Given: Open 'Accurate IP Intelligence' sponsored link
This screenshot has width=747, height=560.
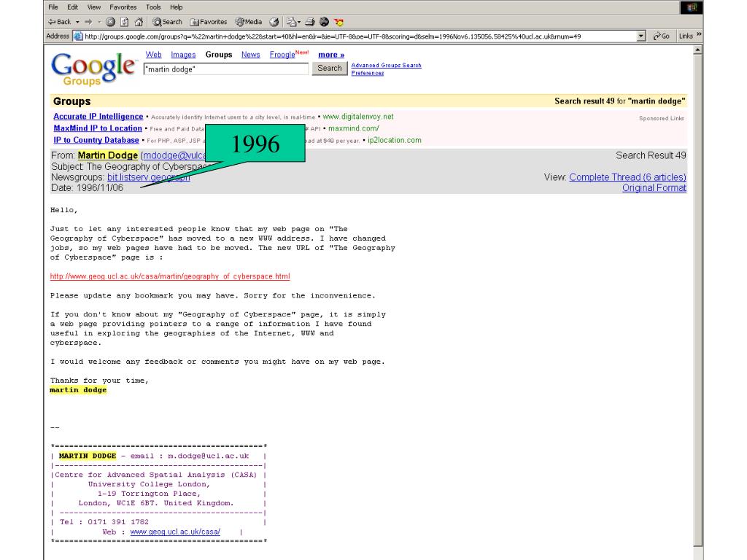Looking at the screenshot, I should pos(98,117).
